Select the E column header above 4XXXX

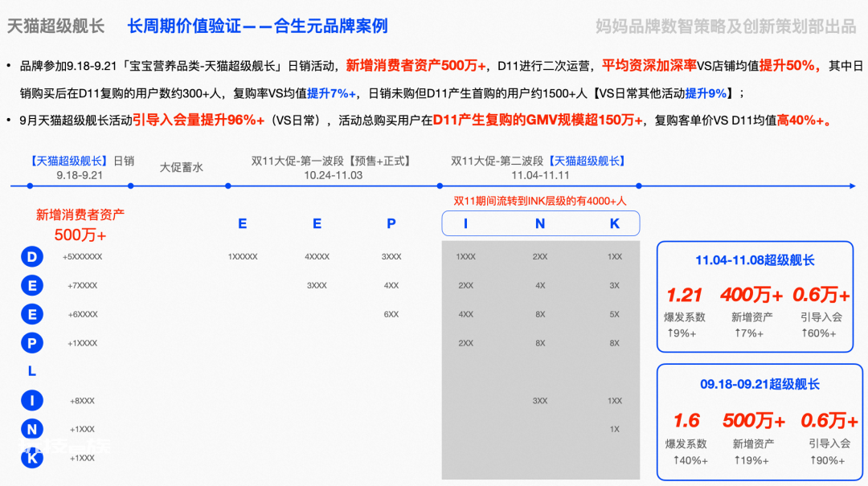(x=317, y=223)
